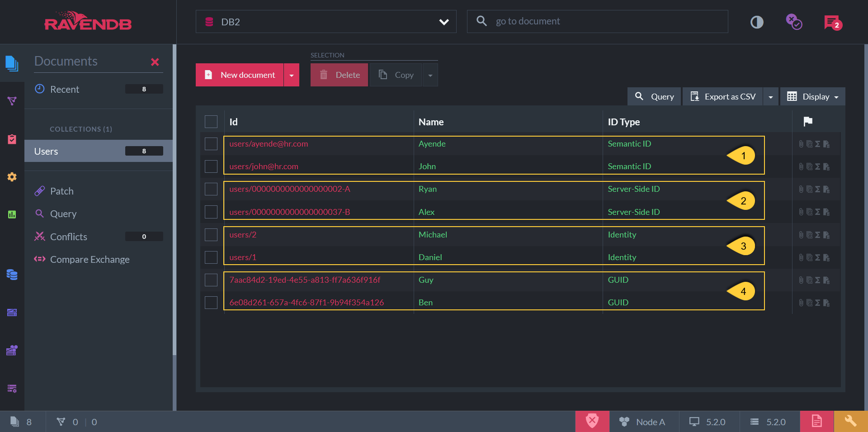Check the users/ayende@hr.com row checkbox
868x432 pixels.
pos(211,144)
